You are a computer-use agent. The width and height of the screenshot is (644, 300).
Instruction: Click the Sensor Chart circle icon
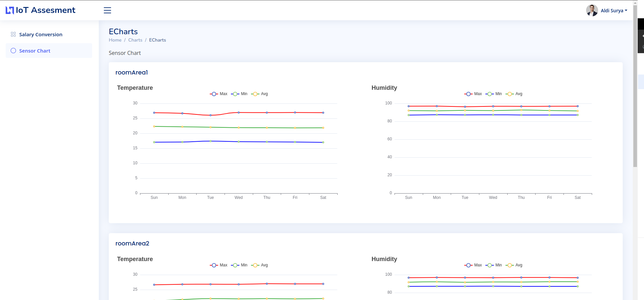(x=13, y=51)
